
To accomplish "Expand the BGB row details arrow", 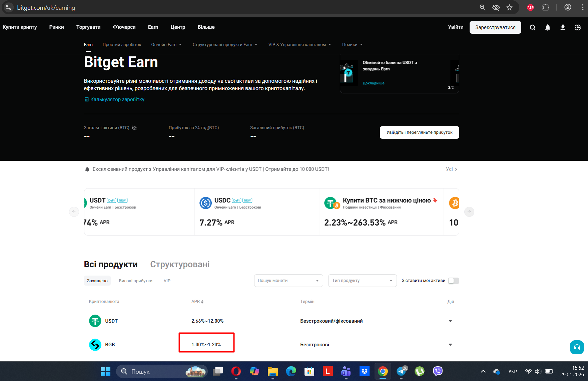I will [450, 345].
